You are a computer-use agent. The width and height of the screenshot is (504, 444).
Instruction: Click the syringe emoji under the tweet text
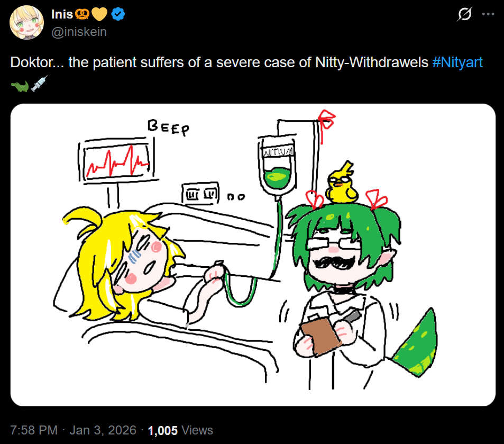pyautogui.click(x=39, y=84)
